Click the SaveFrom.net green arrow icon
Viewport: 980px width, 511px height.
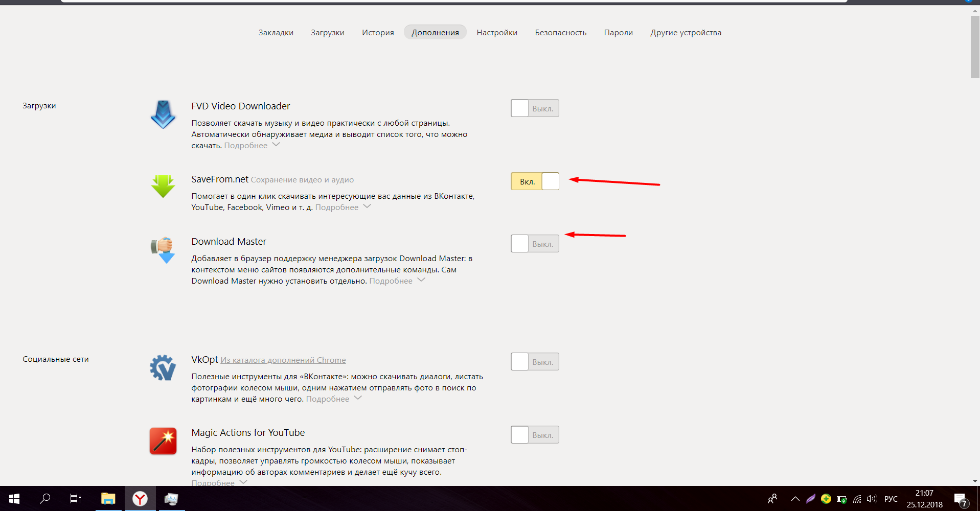click(x=163, y=186)
